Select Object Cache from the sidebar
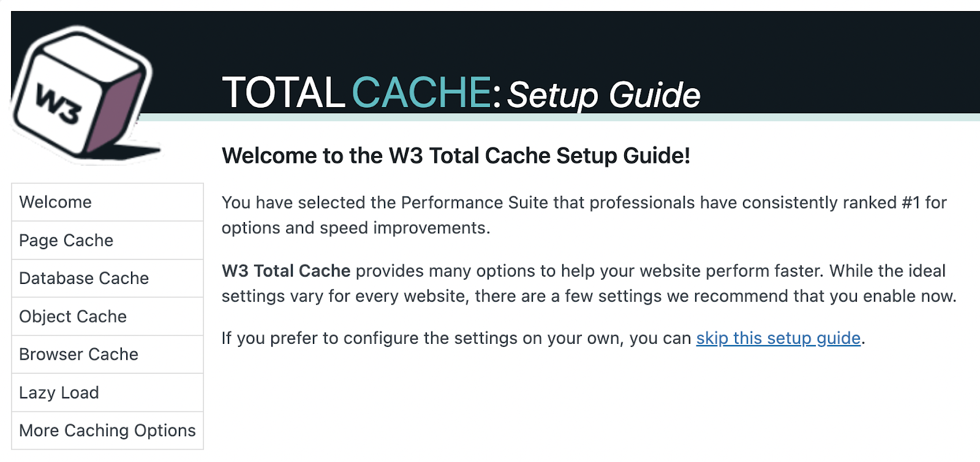980x462 pixels. (72, 316)
